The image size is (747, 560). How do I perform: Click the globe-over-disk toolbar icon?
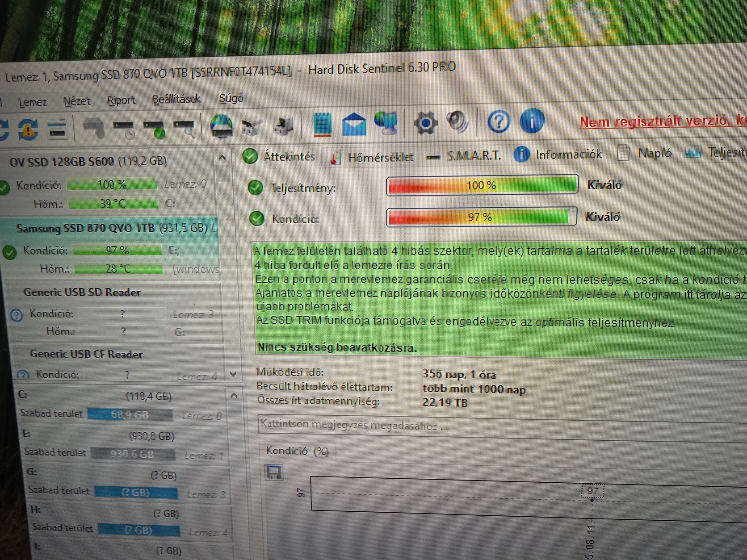click(x=221, y=126)
